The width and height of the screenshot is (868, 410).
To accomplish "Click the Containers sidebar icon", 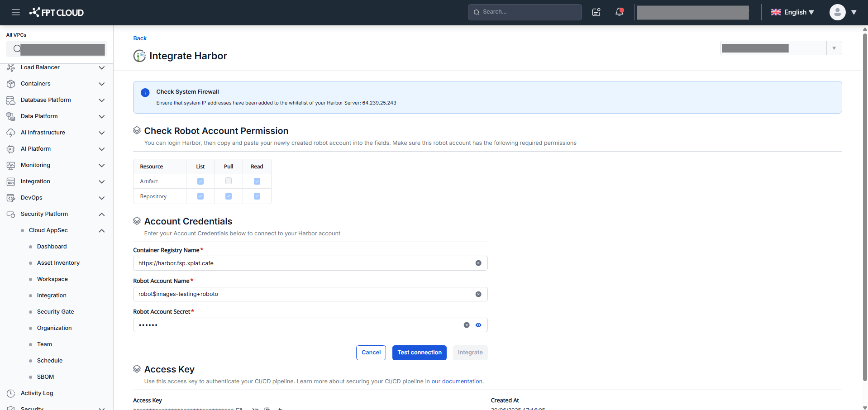I will (11, 84).
